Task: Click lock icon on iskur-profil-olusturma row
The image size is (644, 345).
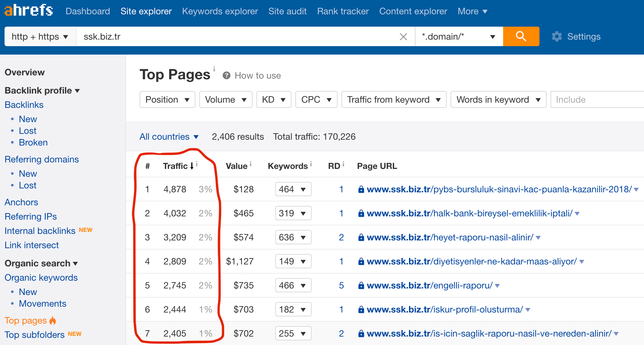Action: [361, 309]
